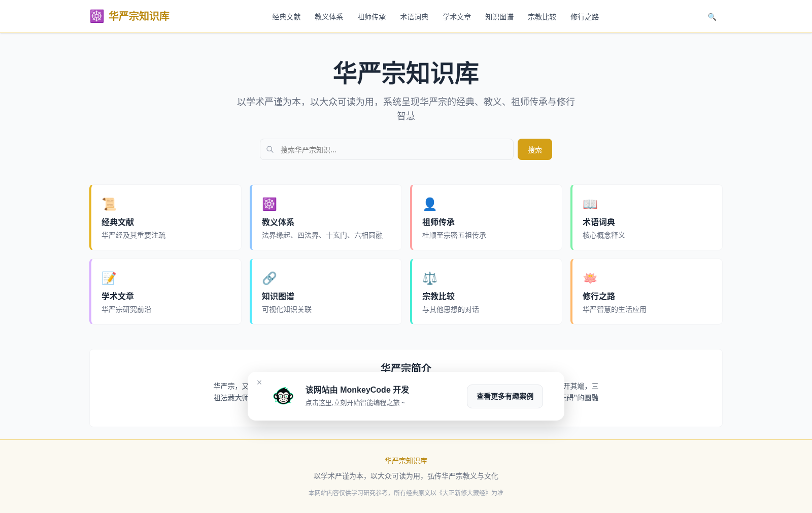Focus the 搜索华严宗知识 search input

click(x=387, y=149)
